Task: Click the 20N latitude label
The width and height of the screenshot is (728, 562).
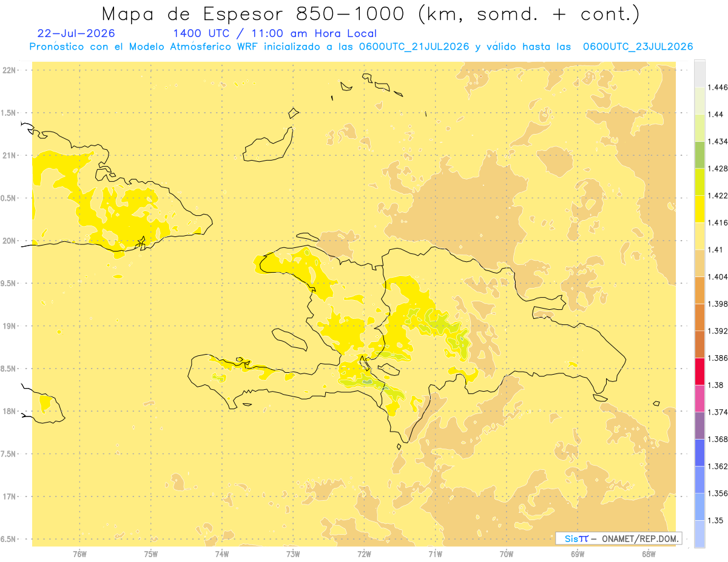Action: [x=10, y=241]
